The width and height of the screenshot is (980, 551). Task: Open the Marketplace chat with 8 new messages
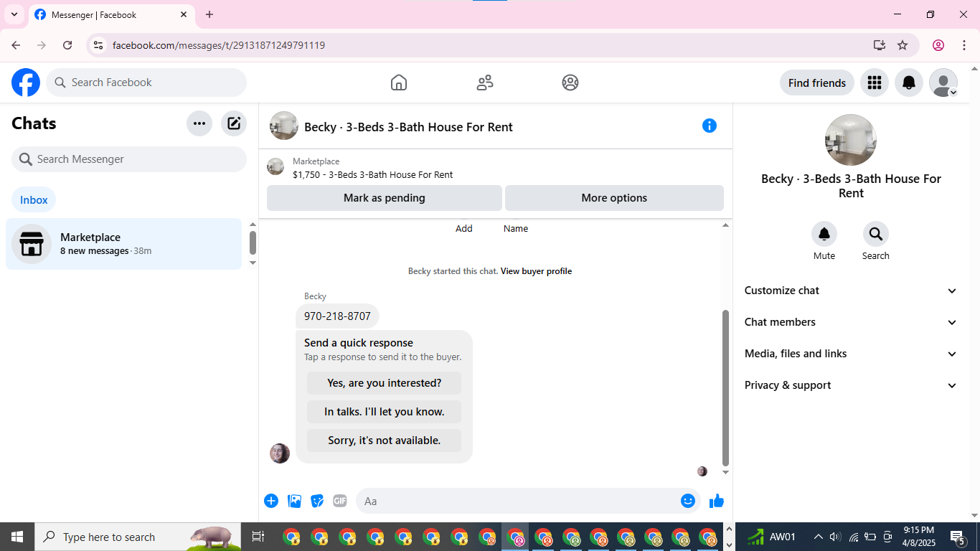point(124,244)
